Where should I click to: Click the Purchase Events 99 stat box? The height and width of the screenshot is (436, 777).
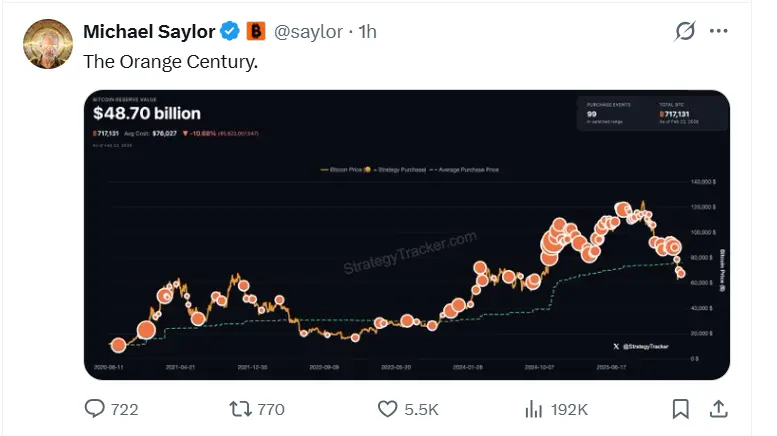tap(614, 113)
